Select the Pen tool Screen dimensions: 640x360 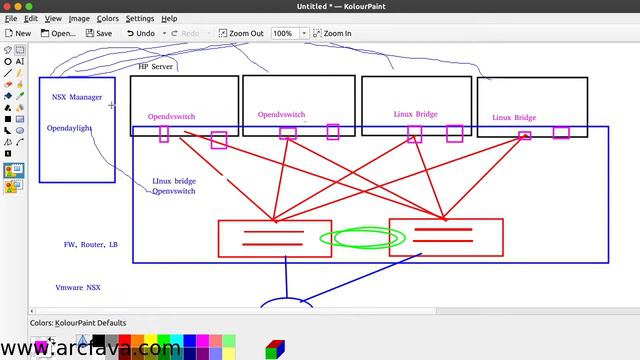pyautogui.click(x=20, y=73)
